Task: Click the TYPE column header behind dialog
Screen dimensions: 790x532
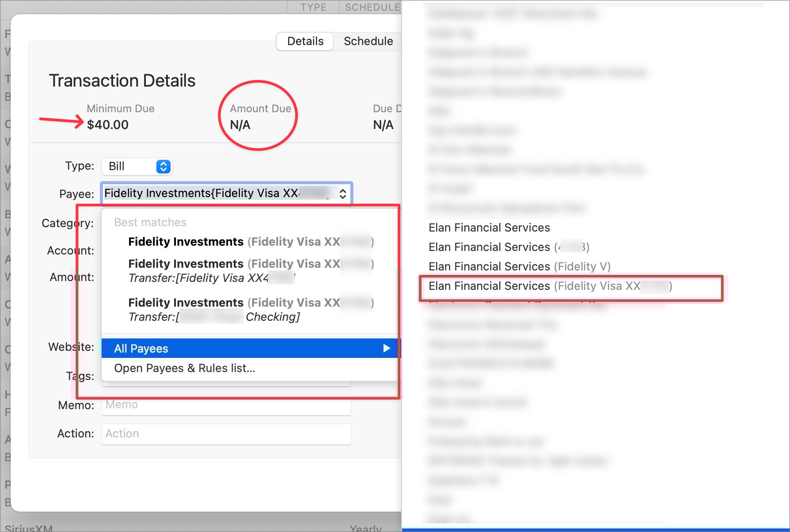Action: (x=313, y=7)
